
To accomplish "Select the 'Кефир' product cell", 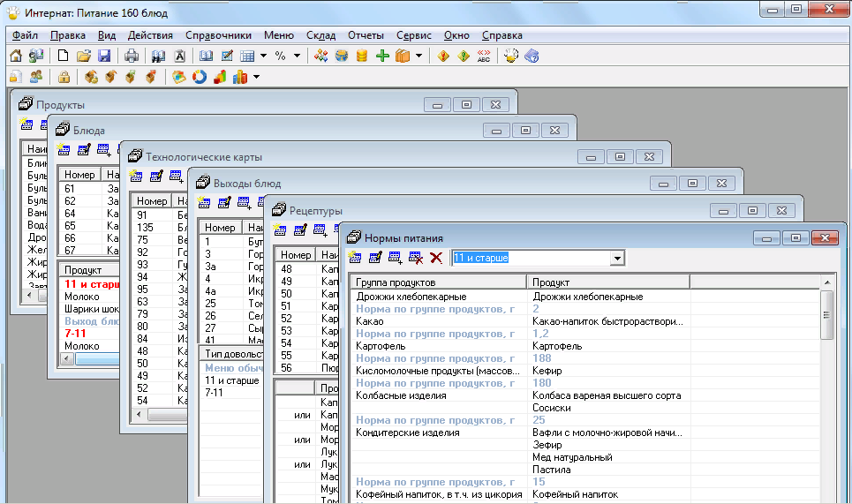I will pos(547,371).
